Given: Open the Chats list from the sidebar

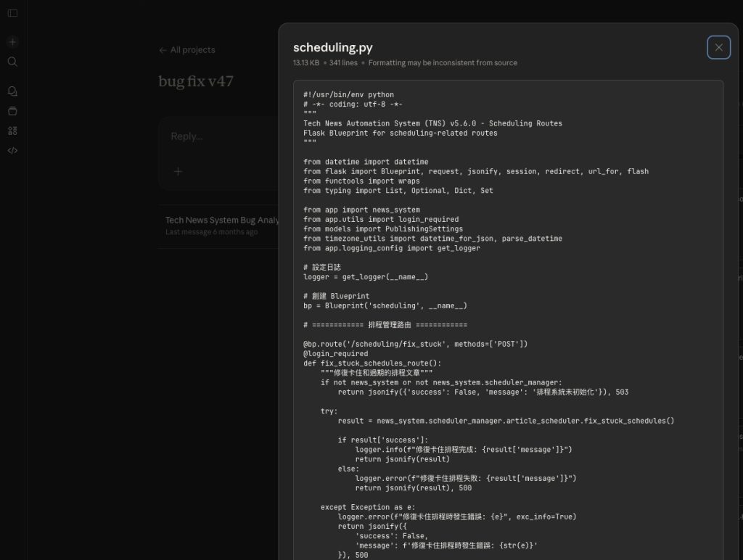Looking at the screenshot, I should (12, 90).
